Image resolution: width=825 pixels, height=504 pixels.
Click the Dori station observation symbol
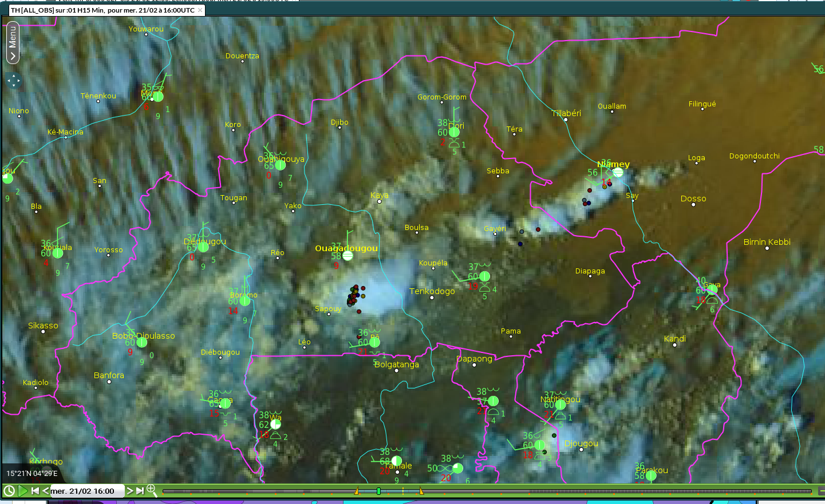click(x=454, y=132)
